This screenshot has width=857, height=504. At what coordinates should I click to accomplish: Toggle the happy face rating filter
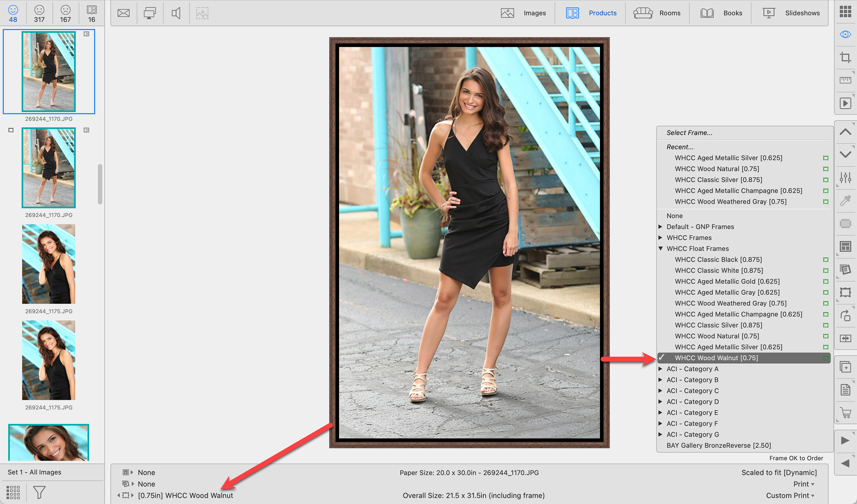(13, 13)
